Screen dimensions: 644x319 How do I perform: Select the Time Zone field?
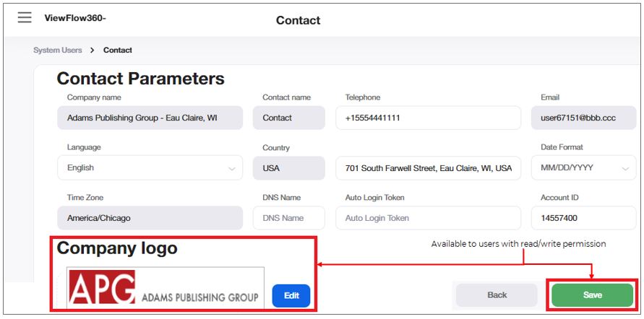coord(150,218)
